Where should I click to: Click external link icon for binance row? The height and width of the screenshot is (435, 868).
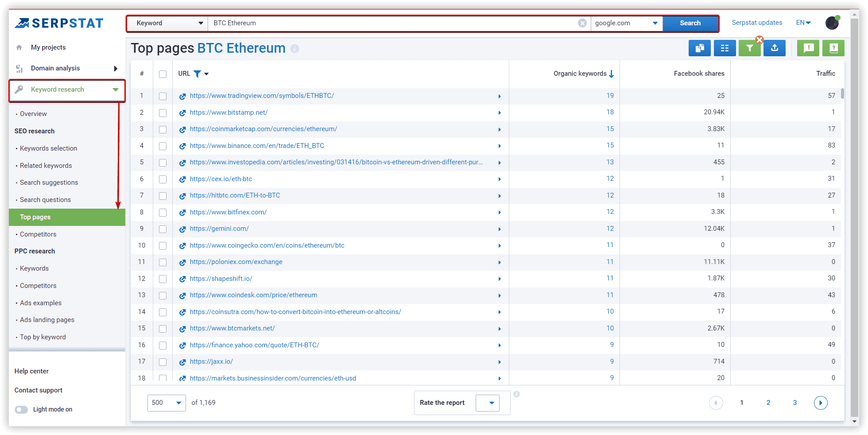tap(182, 146)
